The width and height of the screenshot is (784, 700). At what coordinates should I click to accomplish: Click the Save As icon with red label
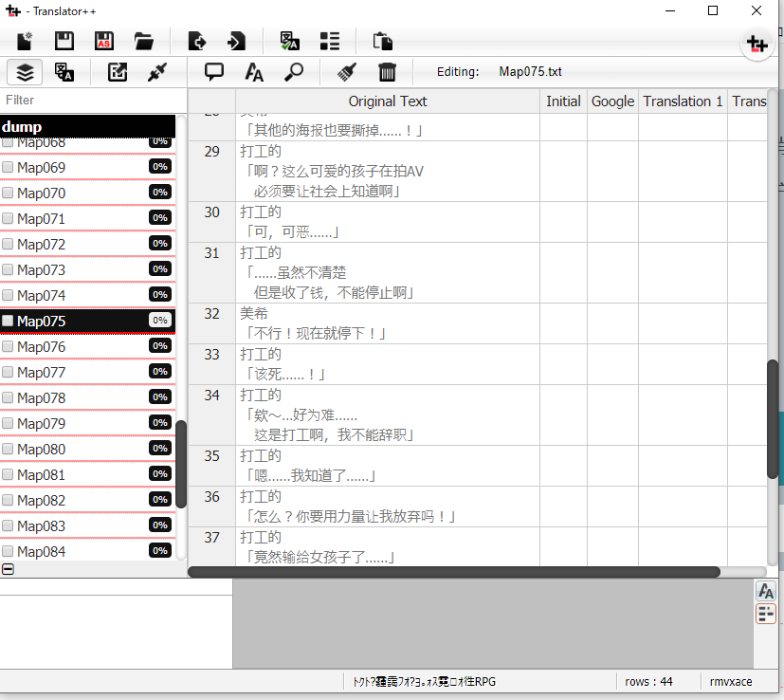[104, 41]
